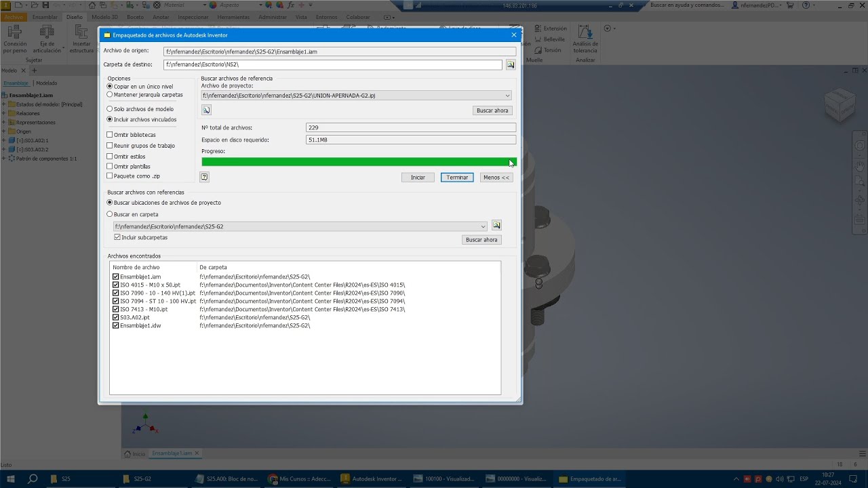Switch to Modelo 3D ribbon tab
Viewport: 868px width, 488px height.
tap(104, 17)
